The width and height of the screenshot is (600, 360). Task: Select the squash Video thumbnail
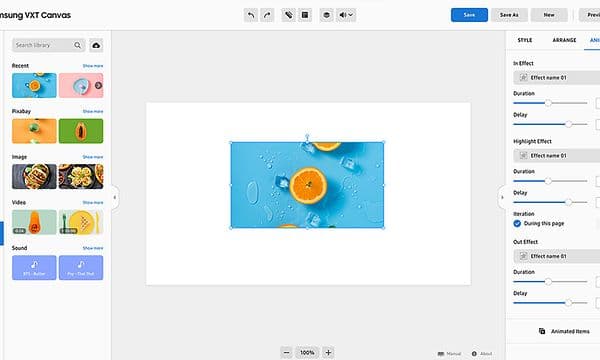click(x=34, y=222)
